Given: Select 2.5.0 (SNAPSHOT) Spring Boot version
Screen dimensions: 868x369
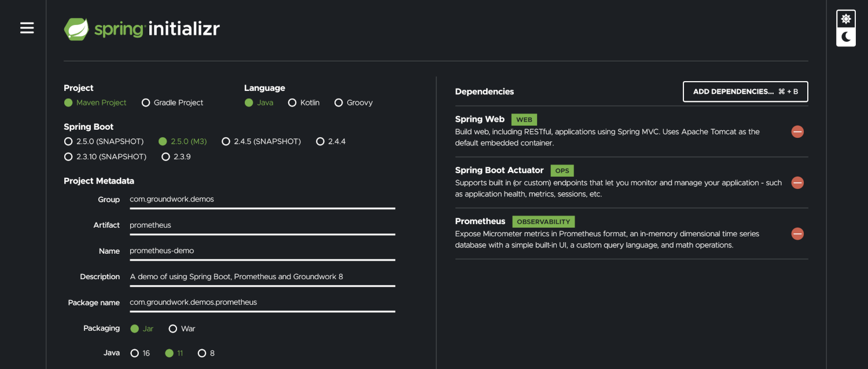Looking at the screenshot, I should tap(104, 141).
